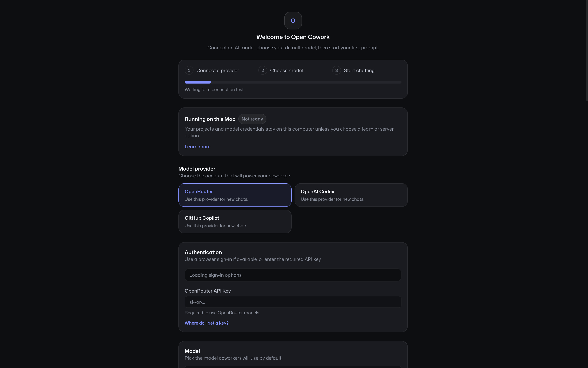Click Required to use OpenRouter models text
The width and height of the screenshot is (588, 368).
click(x=222, y=313)
